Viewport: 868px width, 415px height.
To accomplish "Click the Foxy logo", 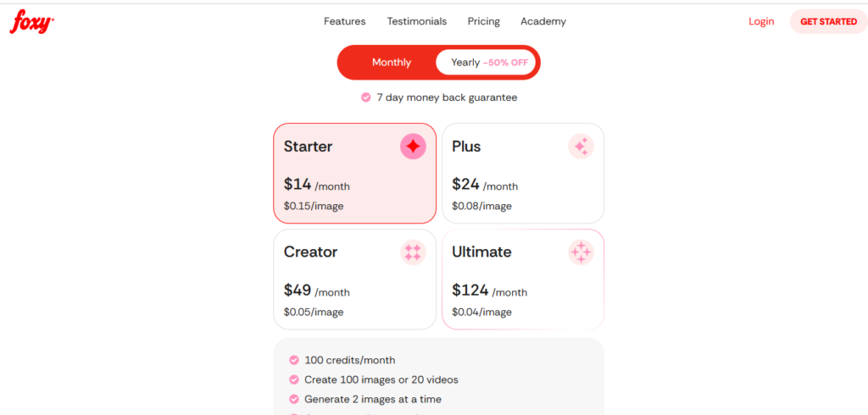I will coord(32,22).
